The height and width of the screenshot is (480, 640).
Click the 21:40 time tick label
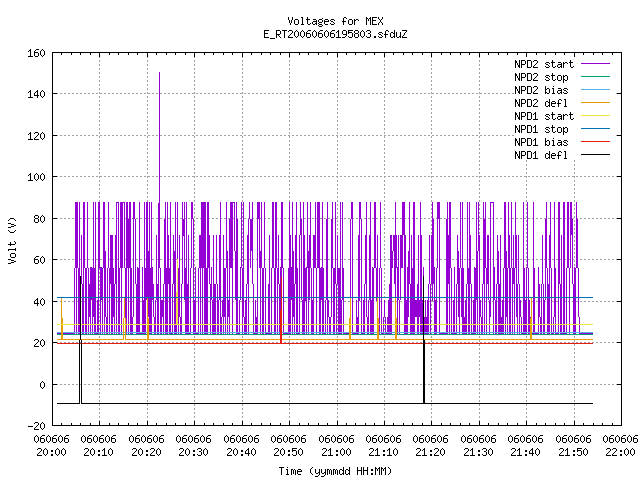[526, 452]
